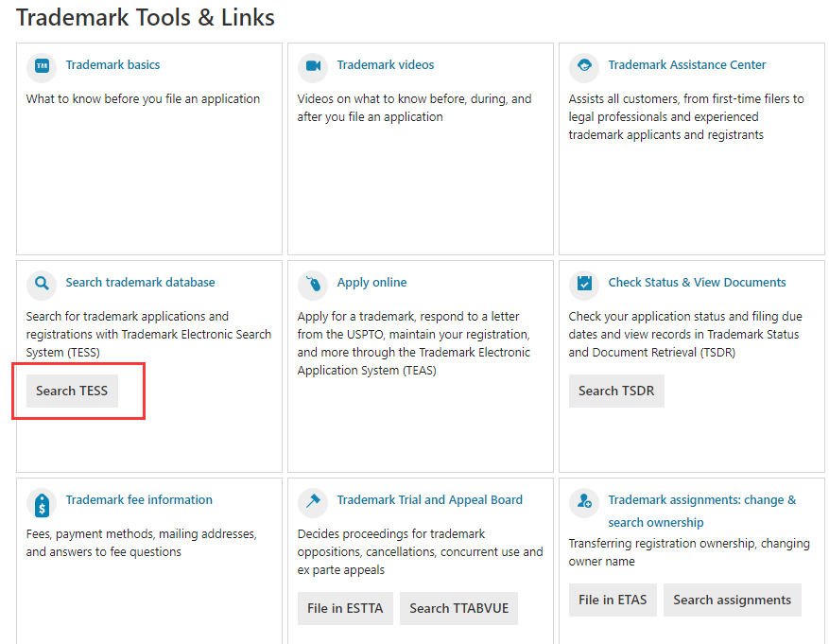Click the Trademark Tools & Links heading
Image resolution: width=829 pixels, height=644 pixels.
(x=146, y=17)
